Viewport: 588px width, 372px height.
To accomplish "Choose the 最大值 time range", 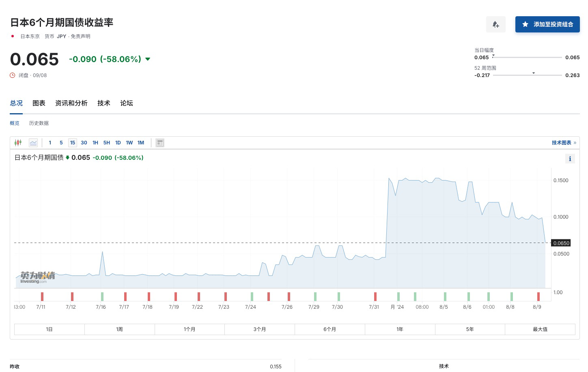I will point(540,329).
